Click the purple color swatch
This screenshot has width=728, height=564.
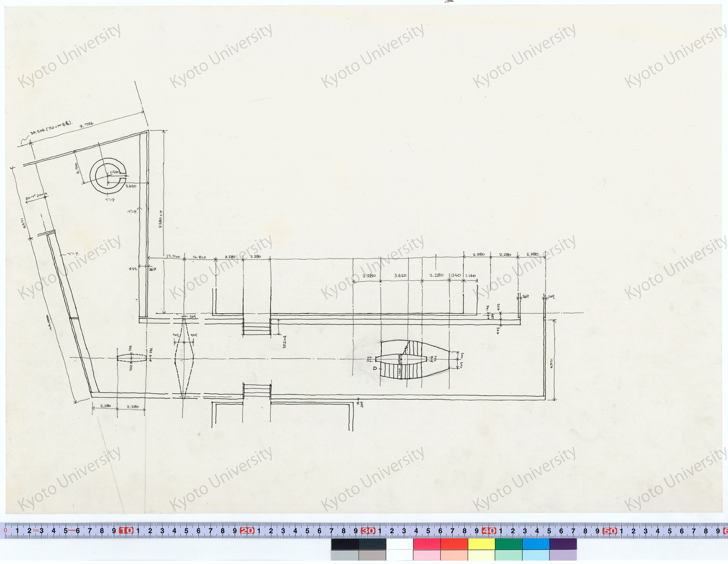(563, 544)
